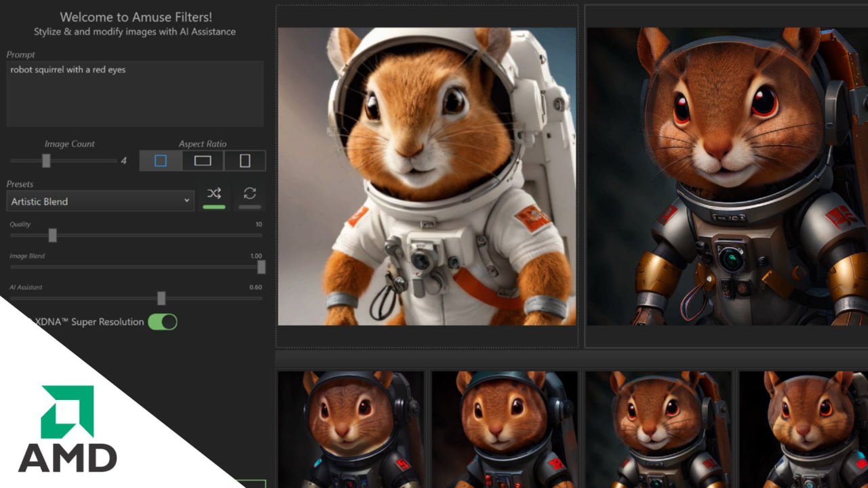Click the Quality slider handle
Viewport: 868px width, 488px height.
click(x=52, y=235)
